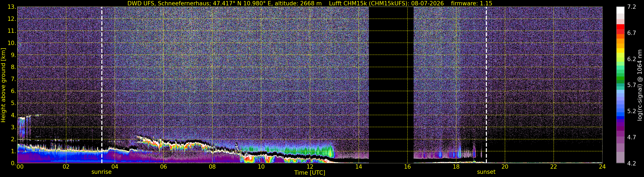Pick the white top band of the colorbar
Screen dimensions: 644x177
(620, 10)
